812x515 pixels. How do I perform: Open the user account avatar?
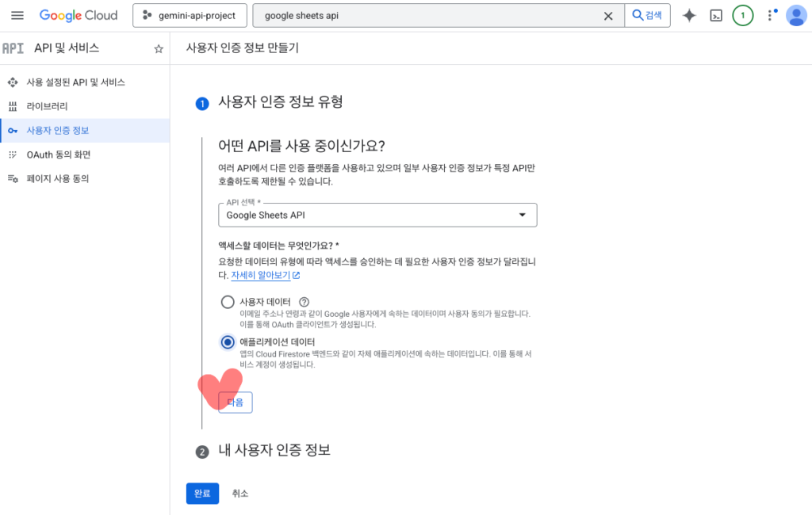tap(795, 16)
